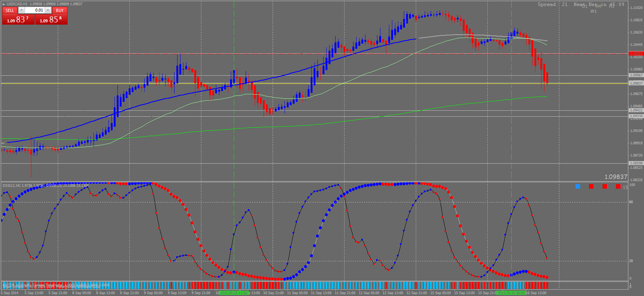Click the second red signal square
Image resolution: width=644 pixels, height=296 pixels.
pyautogui.click(x=605, y=186)
